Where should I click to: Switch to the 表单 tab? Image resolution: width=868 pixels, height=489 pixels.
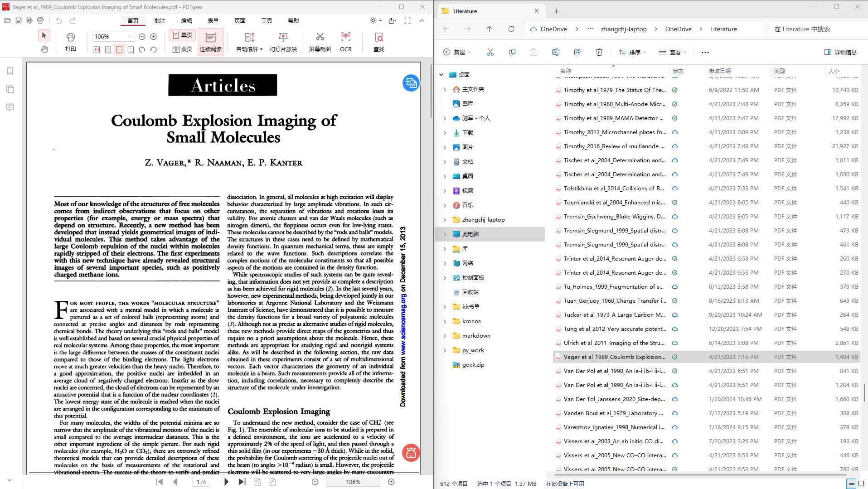tap(213, 20)
